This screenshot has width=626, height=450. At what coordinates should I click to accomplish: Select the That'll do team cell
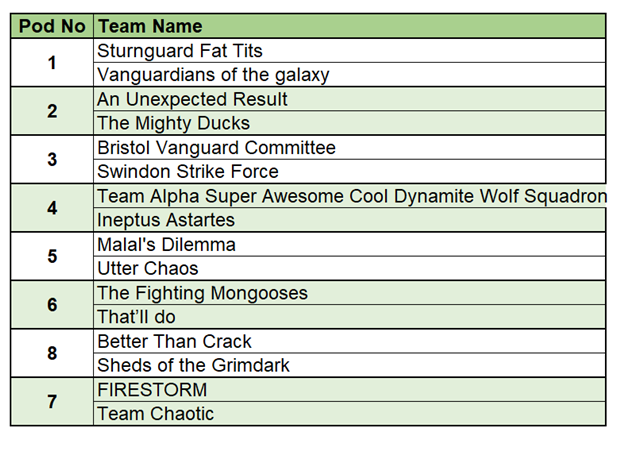(x=139, y=317)
